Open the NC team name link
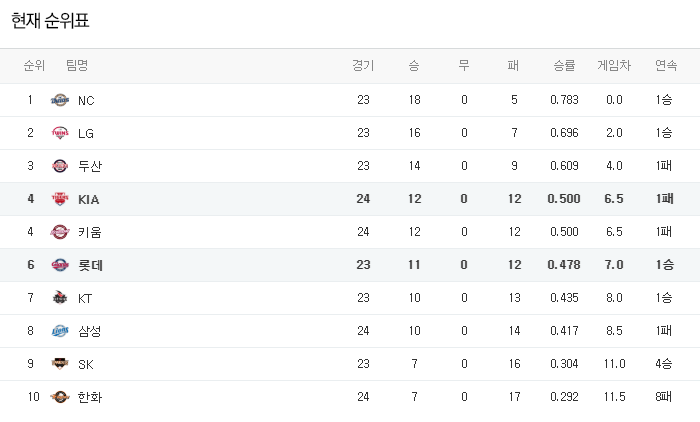 click(86, 100)
